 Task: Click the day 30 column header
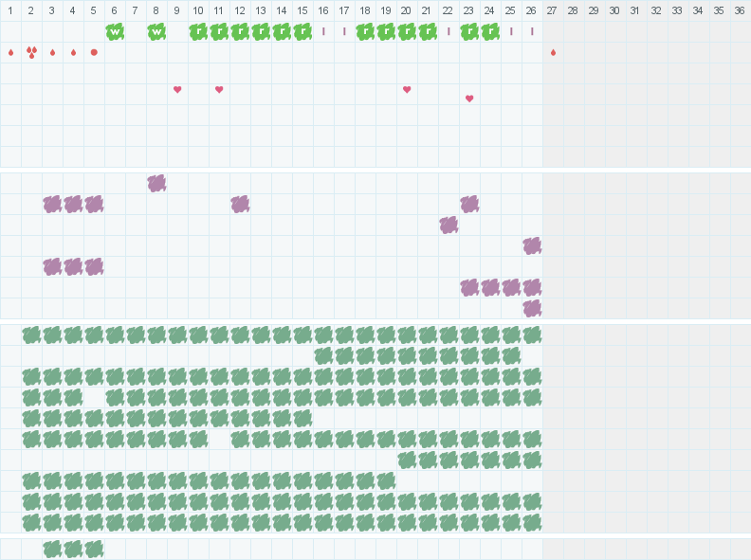[614, 10]
